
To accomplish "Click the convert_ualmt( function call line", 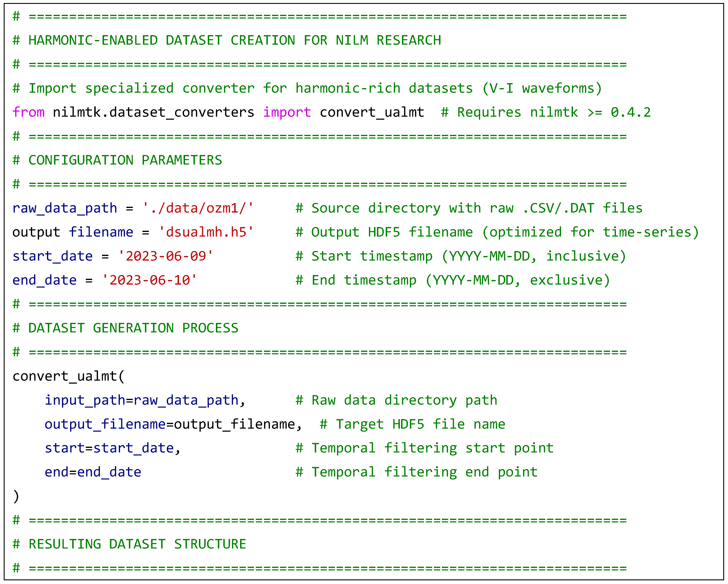I will tap(68, 376).
